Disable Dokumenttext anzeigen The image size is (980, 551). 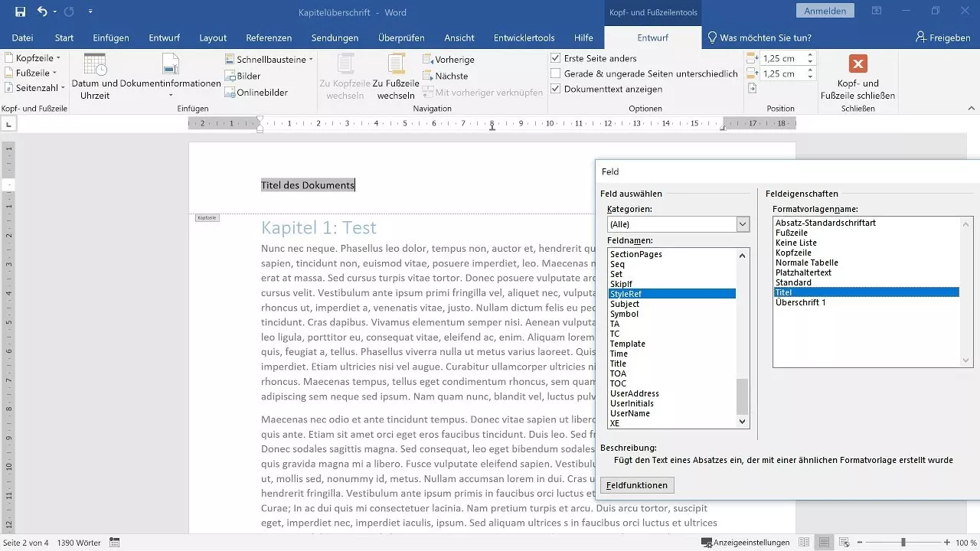[554, 89]
